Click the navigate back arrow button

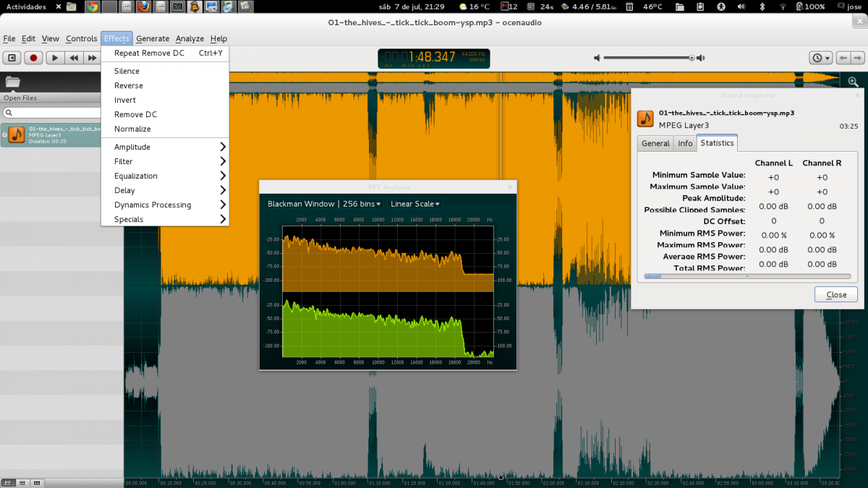click(x=843, y=58)
